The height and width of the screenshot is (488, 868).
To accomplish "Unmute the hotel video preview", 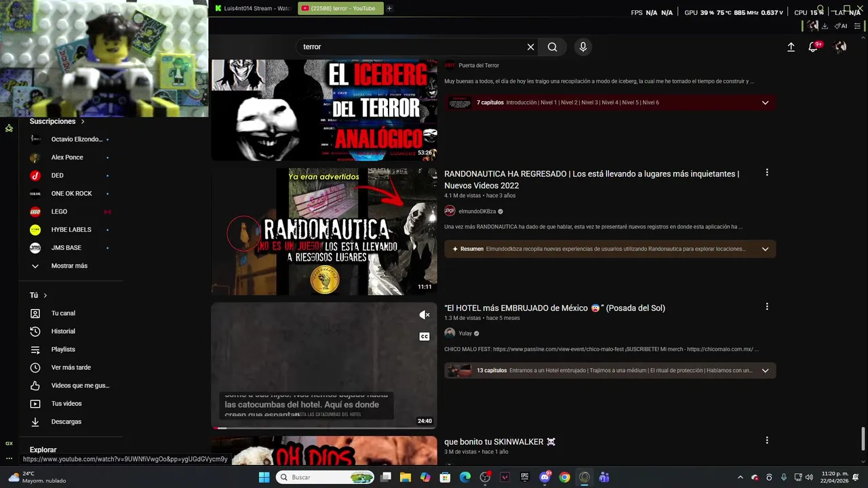I will 425,315.
